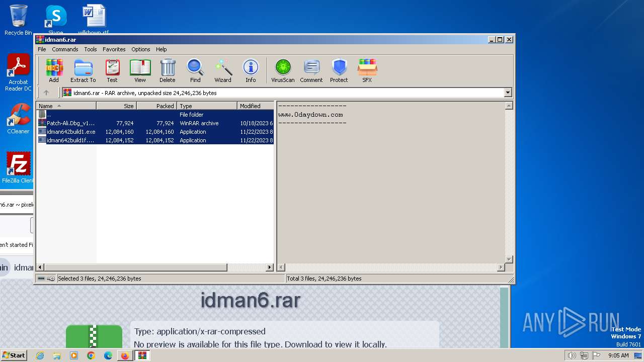
Task: Run VirusScan bug icon
Action: pos(283,71)
